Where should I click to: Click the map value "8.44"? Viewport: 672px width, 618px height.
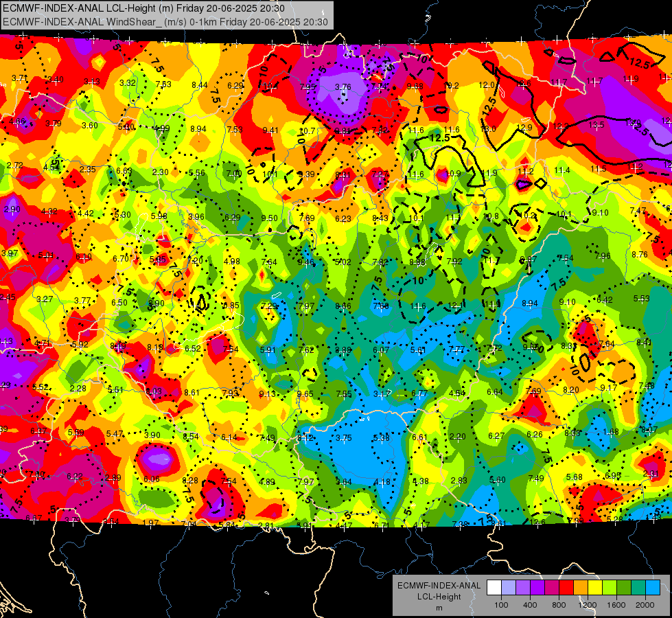pos(199,85)
